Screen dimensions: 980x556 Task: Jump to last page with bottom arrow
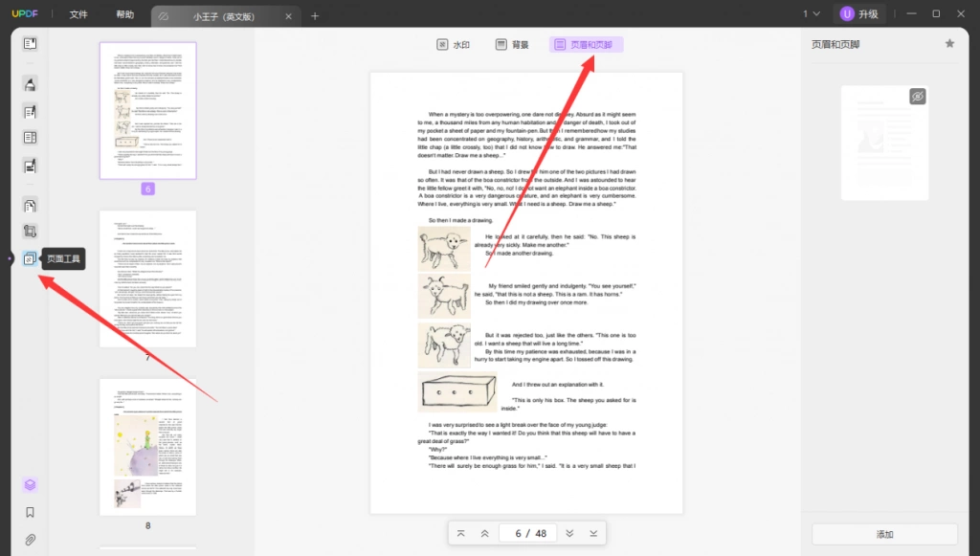click(593, 533)
